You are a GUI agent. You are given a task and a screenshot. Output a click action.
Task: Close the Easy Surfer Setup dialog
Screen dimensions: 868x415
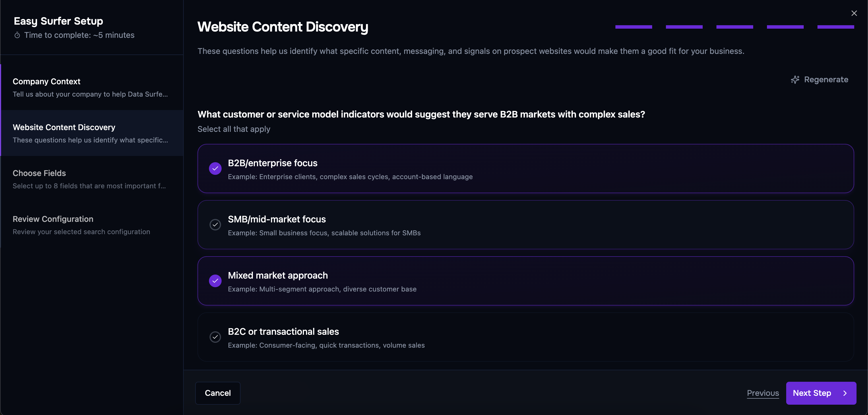click(854, 13)
